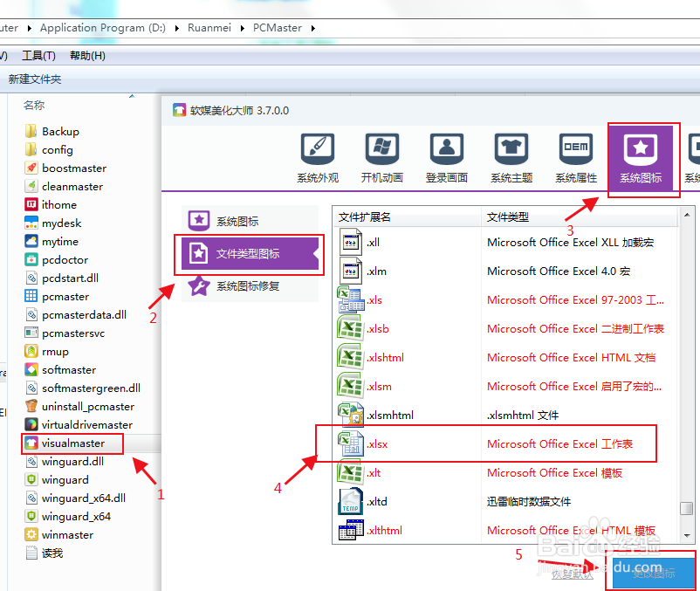The height and width of the screenshot is (591, 700).
Task: Select the 读我 readme file
Action: [45, 553]
